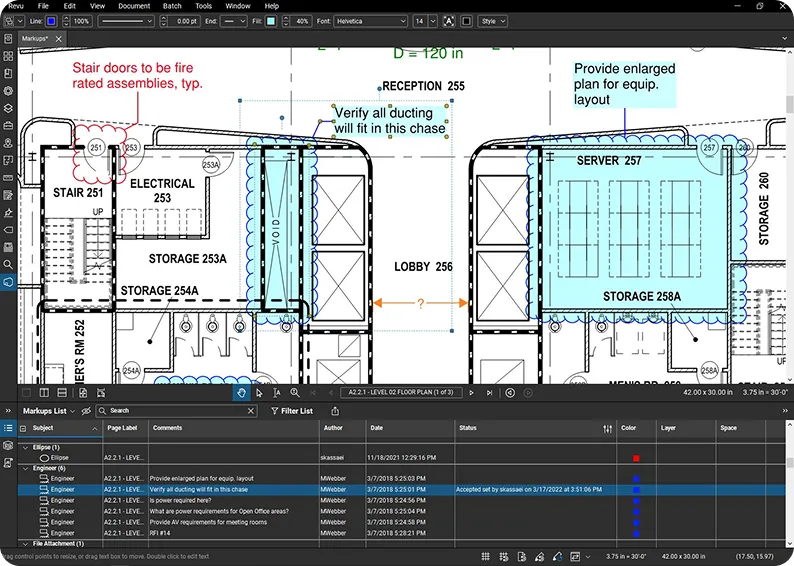
Task: Open the Document menu
Action: click(134, 6)
